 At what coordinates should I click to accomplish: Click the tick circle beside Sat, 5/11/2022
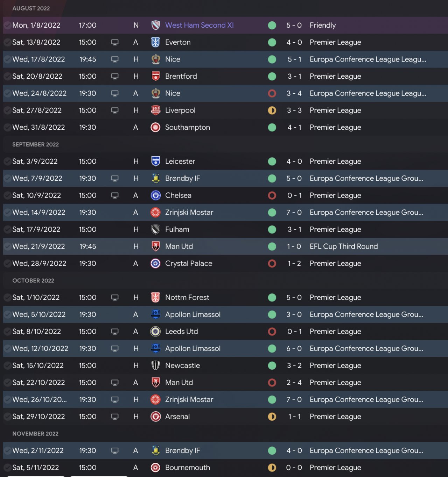tap(7, 468)
